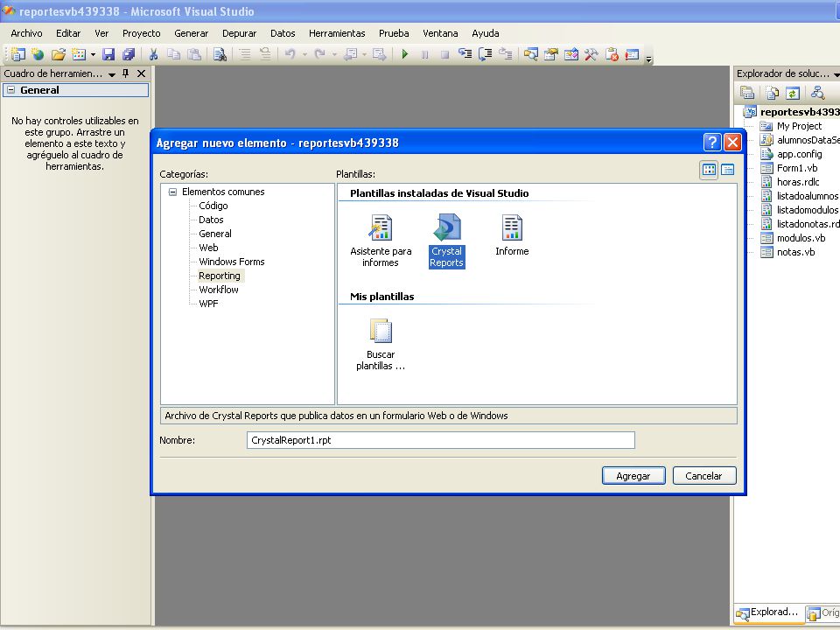
Task: Open the Depurar menu
Action: [x=240, y=33]
